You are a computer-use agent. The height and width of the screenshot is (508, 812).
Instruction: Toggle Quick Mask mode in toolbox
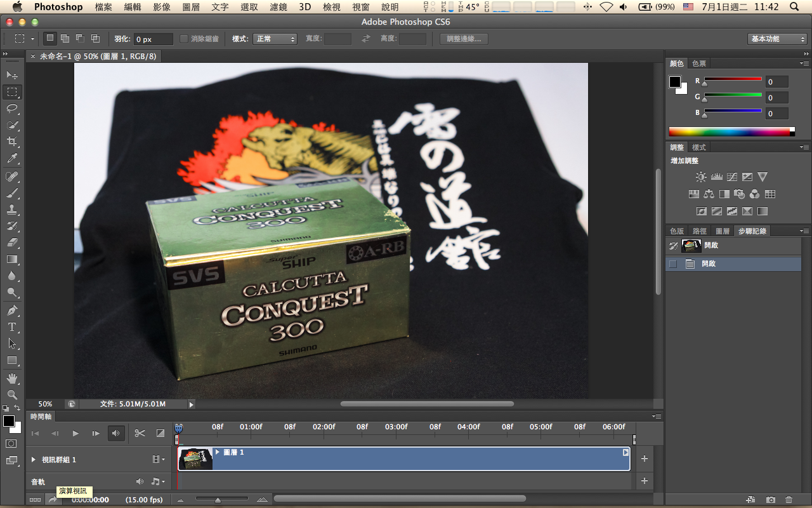coord(11,444)
